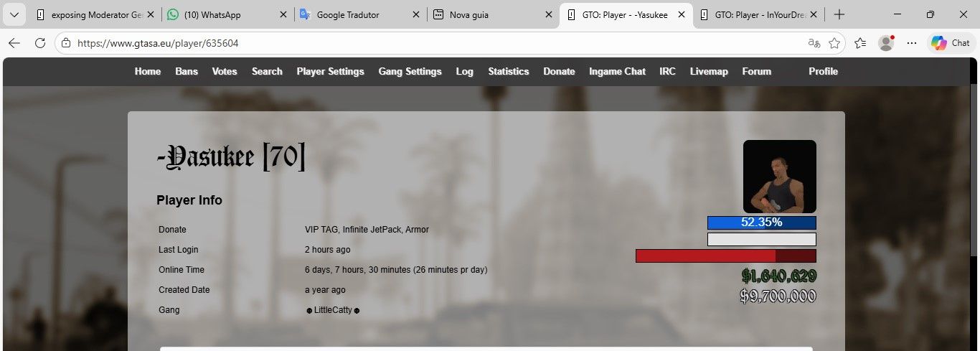The image size is (980, 351).
Task: Click the translate page icon in address bar
Action: (x=814, y=43)
